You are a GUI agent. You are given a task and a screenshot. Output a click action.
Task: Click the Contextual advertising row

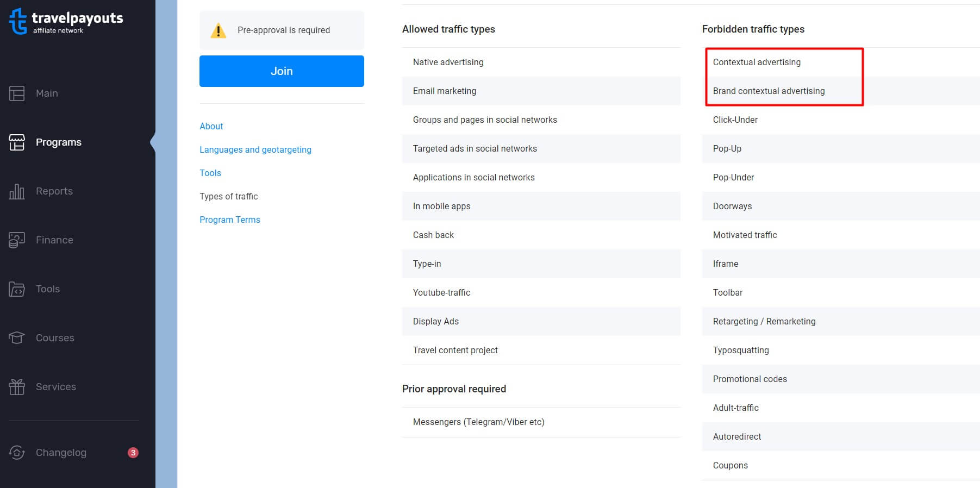pyautogui.click(x=757, y=62)
